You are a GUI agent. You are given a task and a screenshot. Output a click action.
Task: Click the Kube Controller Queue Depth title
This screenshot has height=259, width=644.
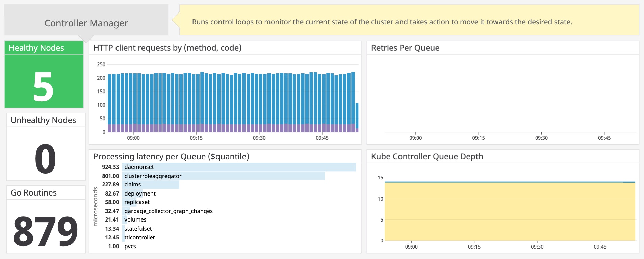click(x=427, y=157)
